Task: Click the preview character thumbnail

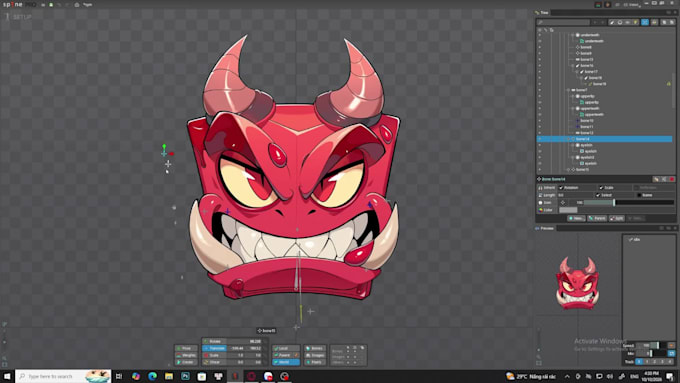Action: [577, 283]
